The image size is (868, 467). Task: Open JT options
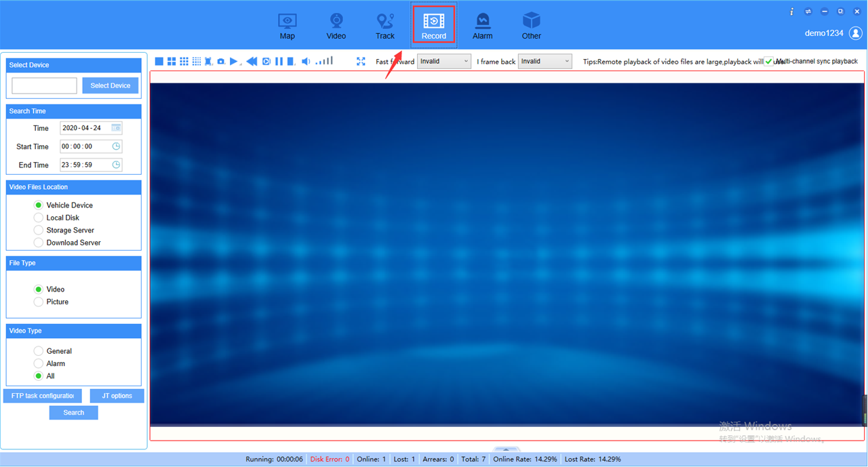[x=117, y=396]
